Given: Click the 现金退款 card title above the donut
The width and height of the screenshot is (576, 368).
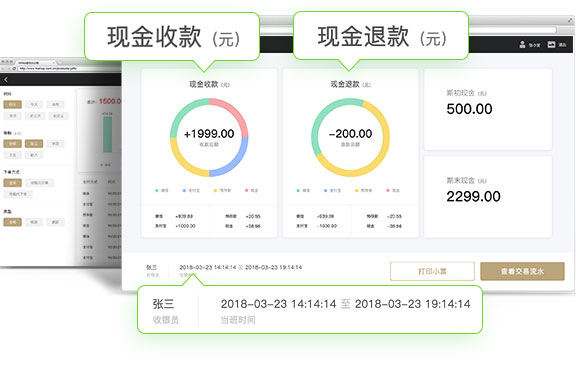Looking at the screenshot, I should pos(350,84).
